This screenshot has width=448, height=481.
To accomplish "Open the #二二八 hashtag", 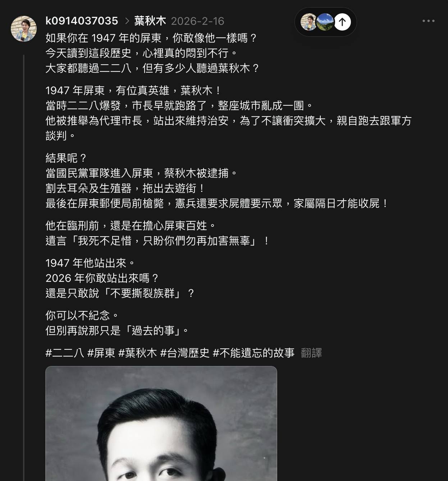I will click(65, 353).
